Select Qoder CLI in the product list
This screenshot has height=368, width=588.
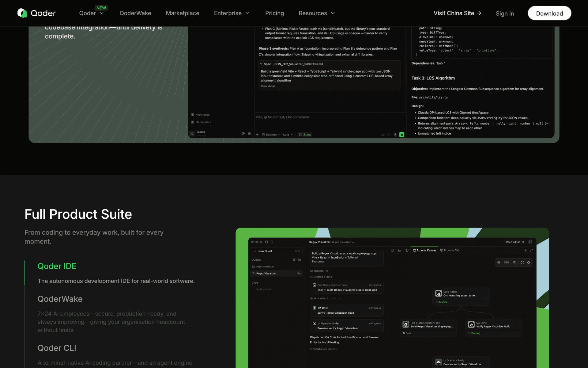pos(57,348)
